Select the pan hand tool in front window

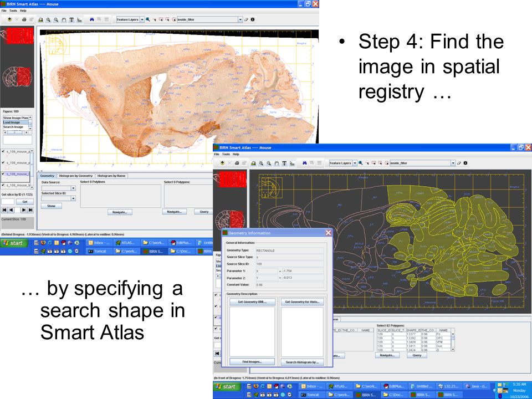[x=277, y=163]
